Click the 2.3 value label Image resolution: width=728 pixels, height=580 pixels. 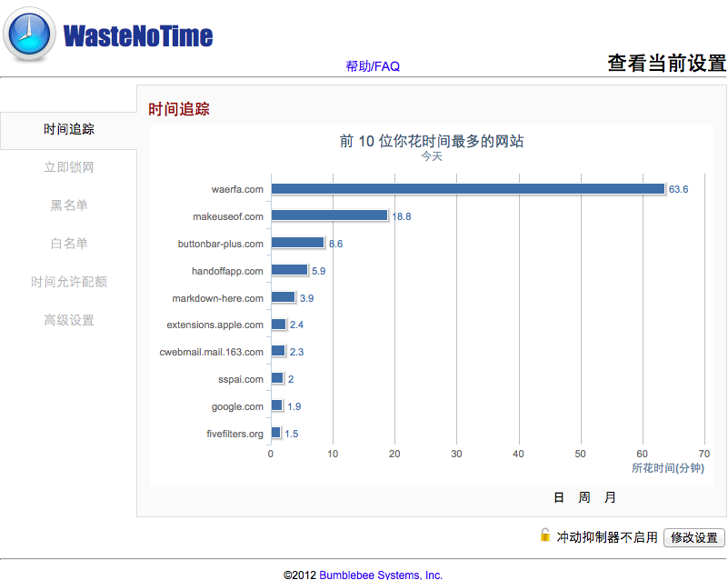click(x=296, y=352)
